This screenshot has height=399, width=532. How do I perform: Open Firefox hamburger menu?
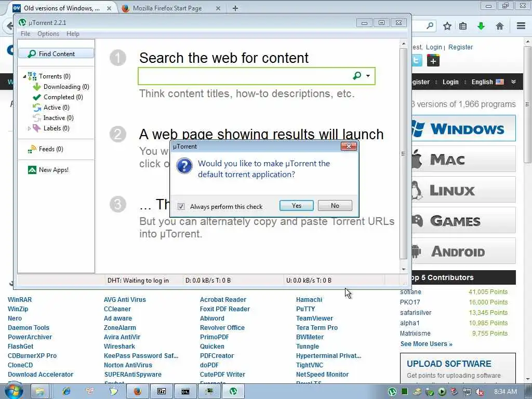[x=521, y=26]
